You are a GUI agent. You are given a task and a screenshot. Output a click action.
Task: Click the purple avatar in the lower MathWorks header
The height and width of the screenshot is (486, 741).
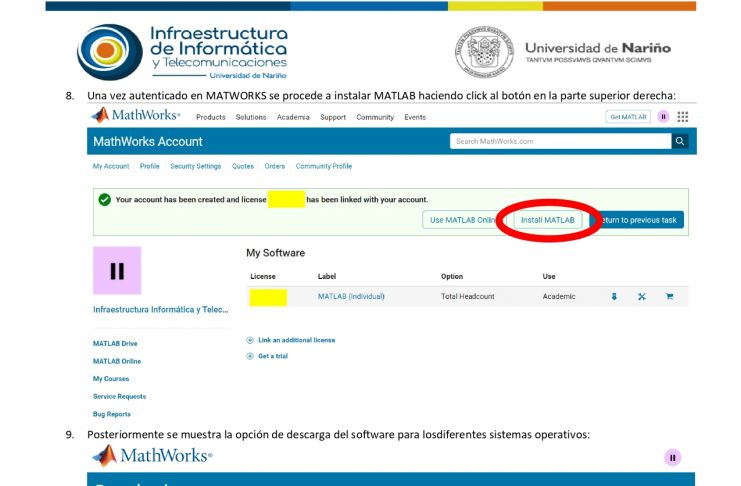click(672, 458)
